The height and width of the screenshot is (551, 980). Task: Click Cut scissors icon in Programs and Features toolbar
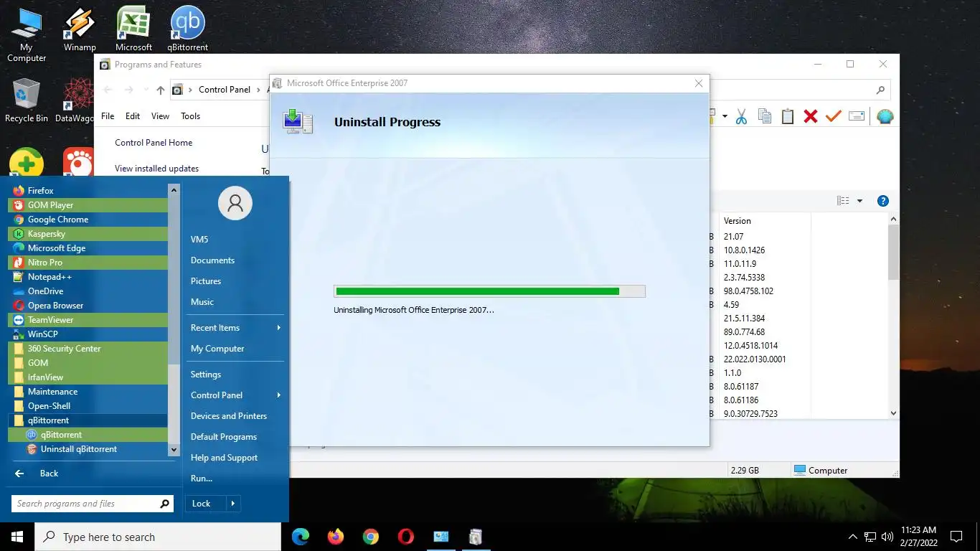point(741,116)
